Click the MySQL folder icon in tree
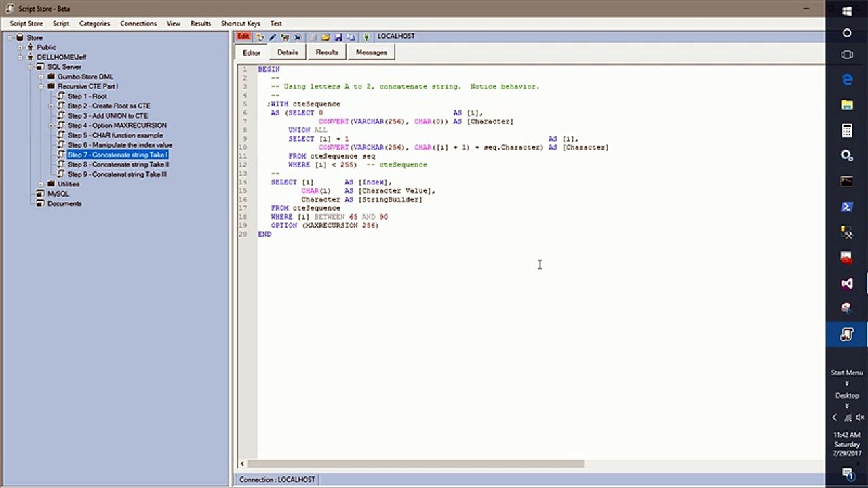This screenshot has height=488, width=868. (x=40, y=194)
